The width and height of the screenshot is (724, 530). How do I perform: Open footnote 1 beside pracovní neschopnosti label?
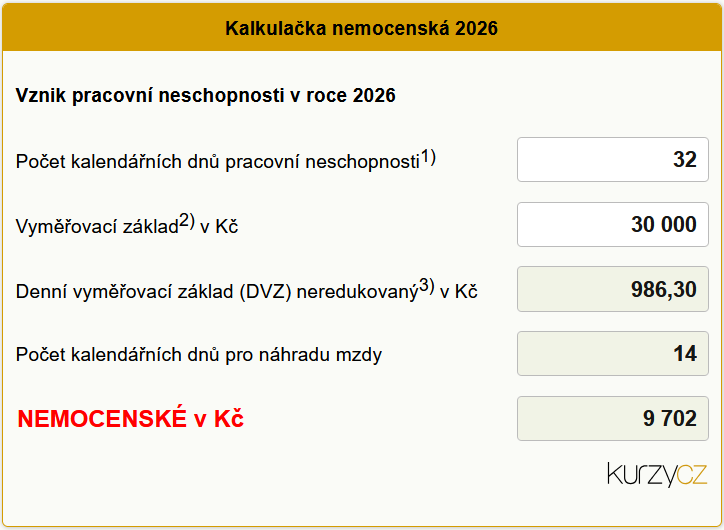(x=428, y=157)
